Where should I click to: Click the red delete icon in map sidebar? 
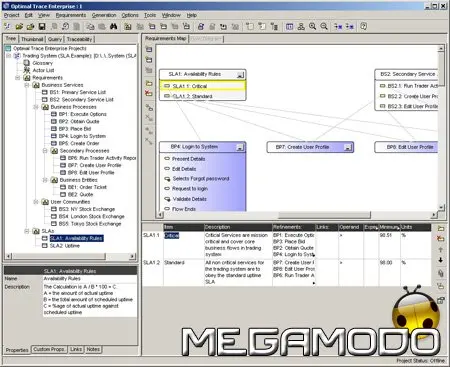(x=149, y=93)
